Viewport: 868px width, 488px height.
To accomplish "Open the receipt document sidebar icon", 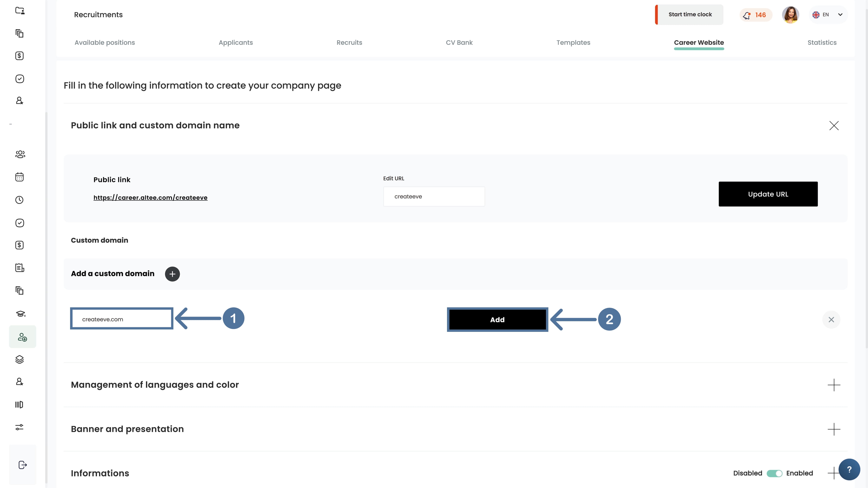I will [x=20, y=268].
